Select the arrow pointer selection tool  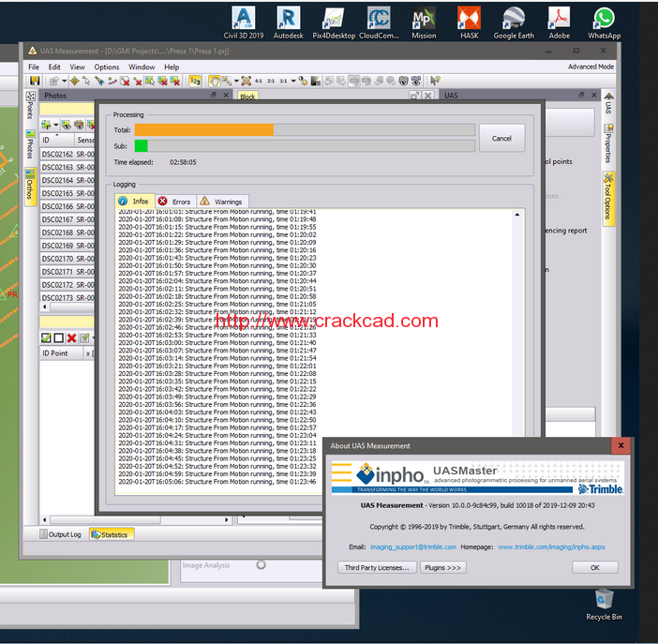pyautogui.click(x=86, y=81)
